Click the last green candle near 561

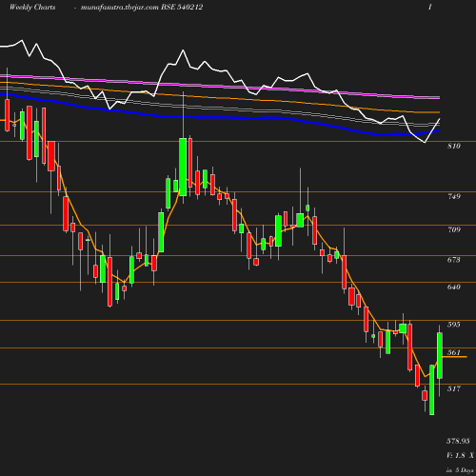440,355
